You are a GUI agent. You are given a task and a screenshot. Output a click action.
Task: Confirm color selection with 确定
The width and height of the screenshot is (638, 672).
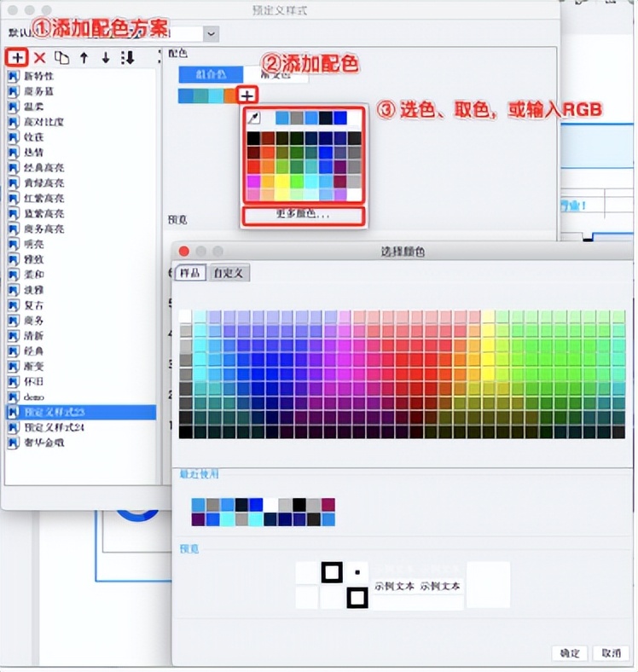tap(570, 652)
